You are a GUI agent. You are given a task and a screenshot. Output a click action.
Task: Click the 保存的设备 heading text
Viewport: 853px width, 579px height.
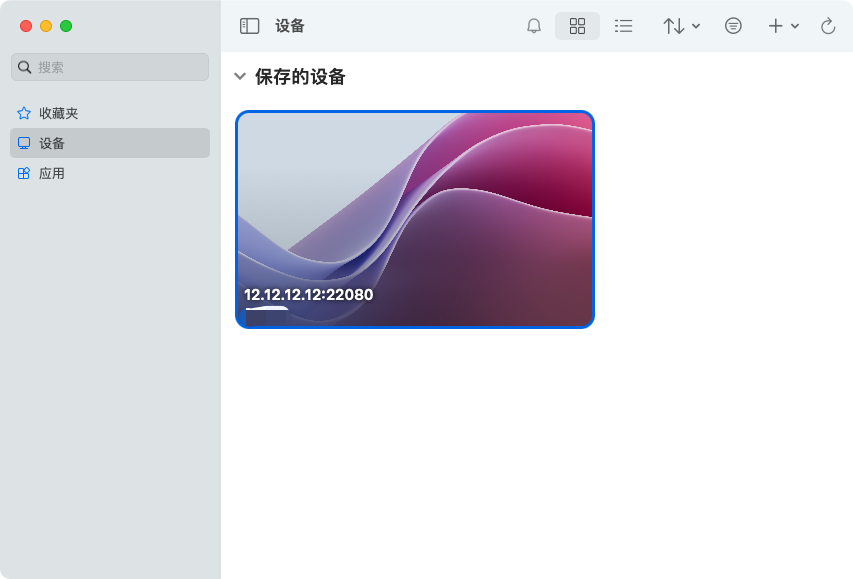[x=300, y=77]
